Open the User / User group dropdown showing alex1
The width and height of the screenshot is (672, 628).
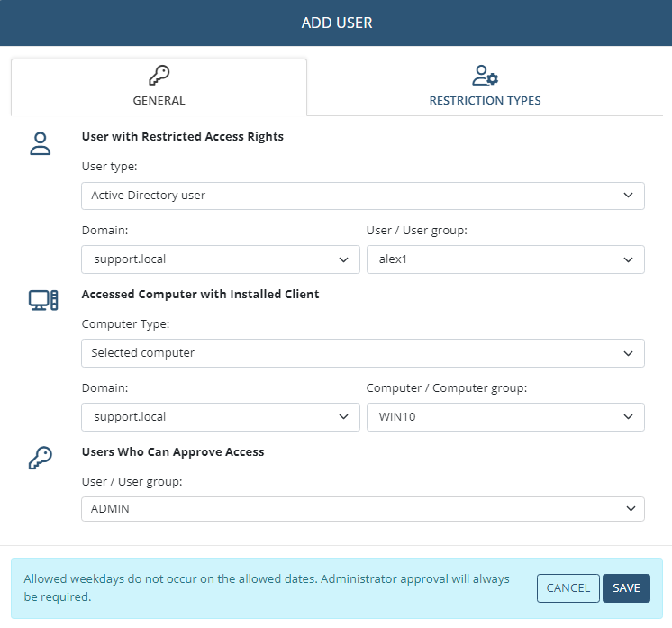point(504,259)
